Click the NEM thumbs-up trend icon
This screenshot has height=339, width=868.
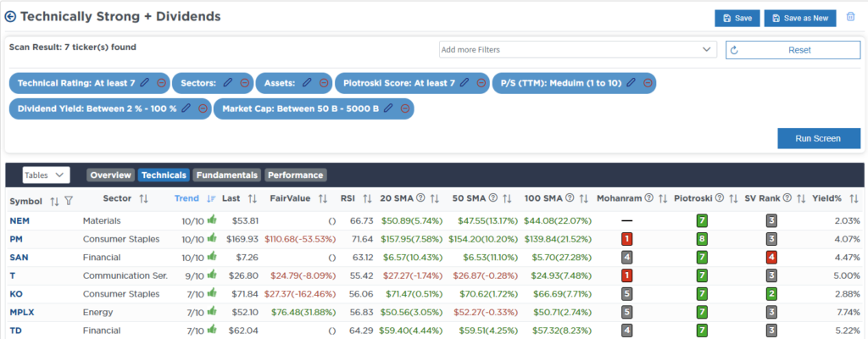[211, 220]
